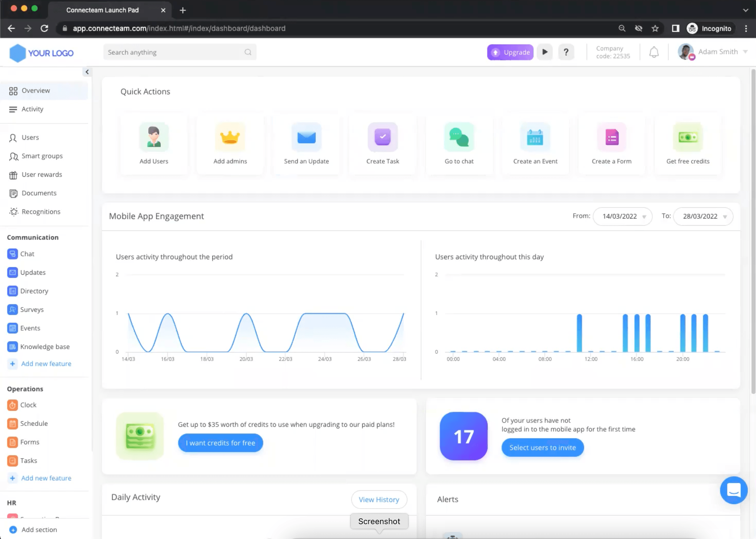Click the help question mark button
Image resolution: width=756 pixels, height=539 pixels.
tap(566, 52)
